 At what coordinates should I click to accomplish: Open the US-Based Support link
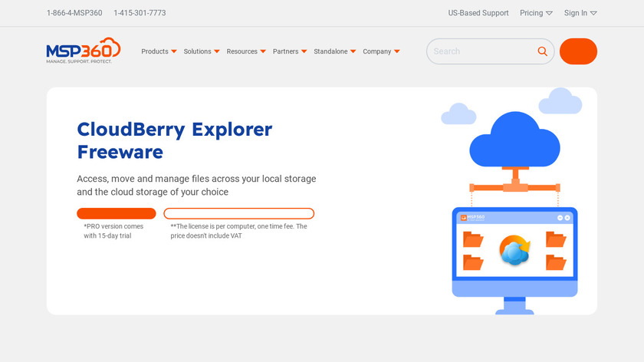pyautogui.click(x=478, y=13)
